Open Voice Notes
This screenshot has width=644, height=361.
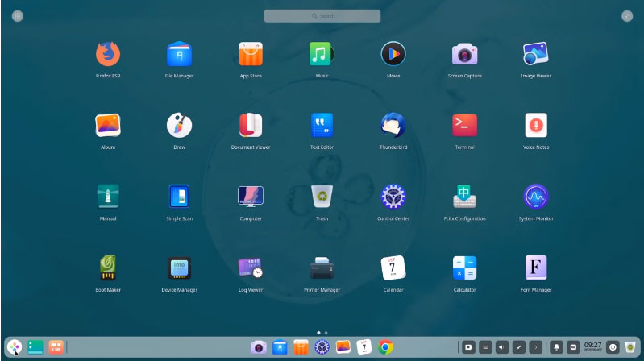tap(536, 125)
